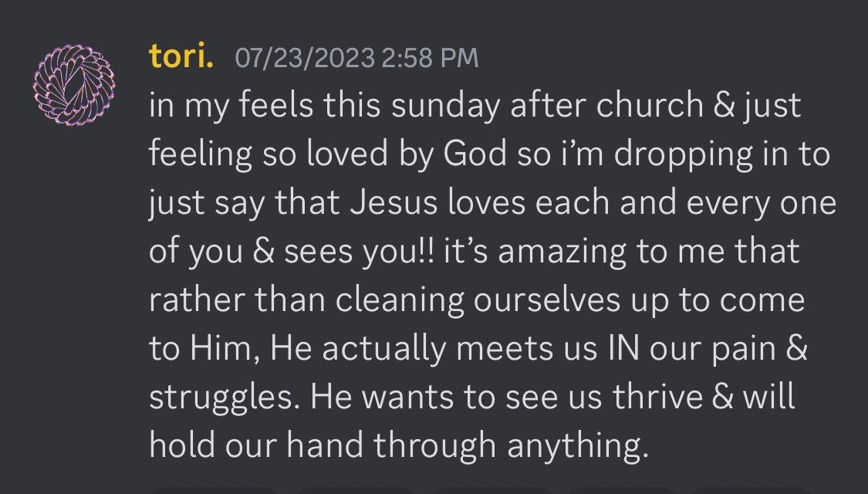The width and height of the screenshot is (868, 494).
Task: Click the word "God" in the message
Action: click(x=475, y=154)
